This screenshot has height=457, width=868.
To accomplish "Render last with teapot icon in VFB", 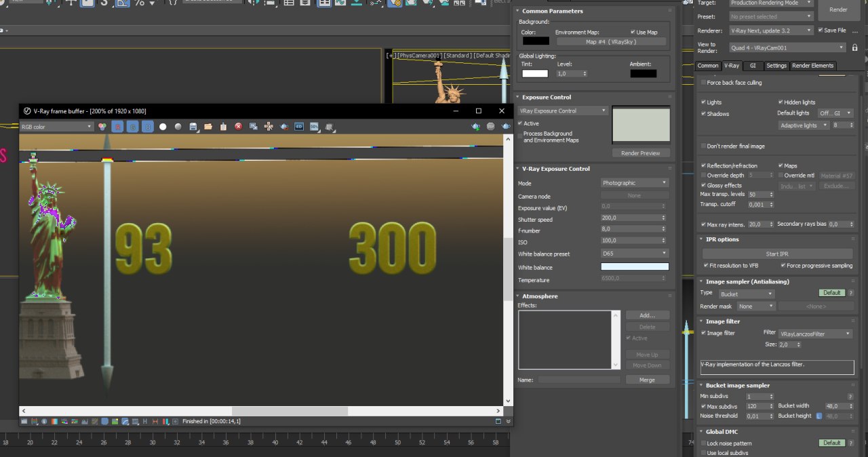I will [x=506, y=126].
